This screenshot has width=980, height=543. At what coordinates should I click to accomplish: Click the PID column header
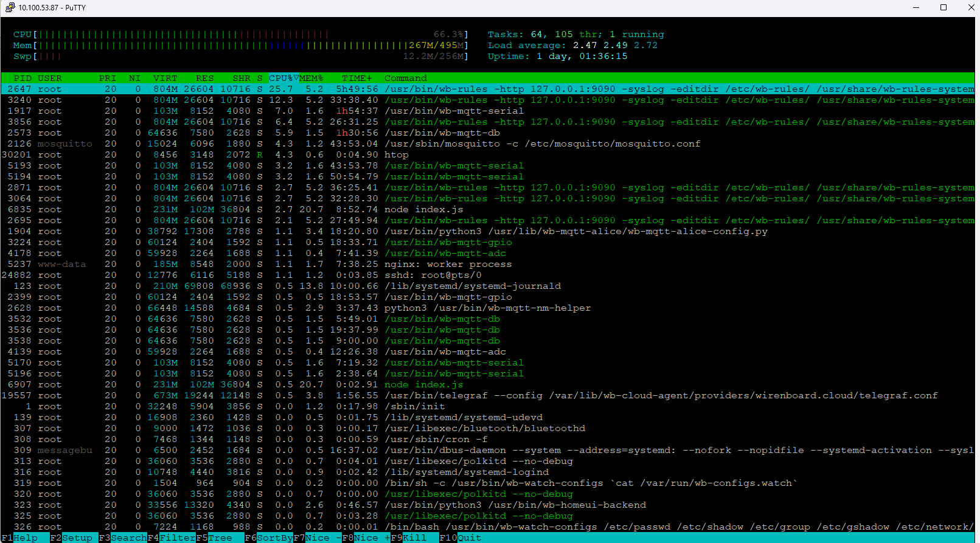[x=23, y=78]
